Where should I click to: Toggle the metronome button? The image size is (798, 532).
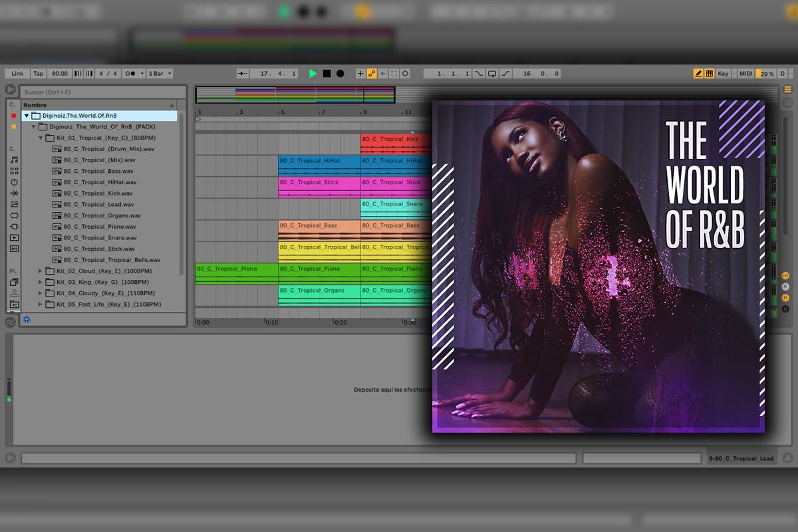[x=131, y=74]
